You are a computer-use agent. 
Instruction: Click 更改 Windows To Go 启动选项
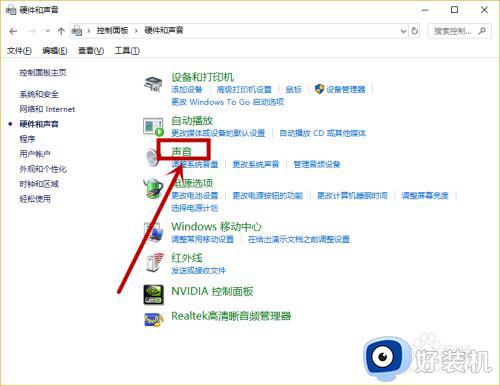(x=227, y=102)
